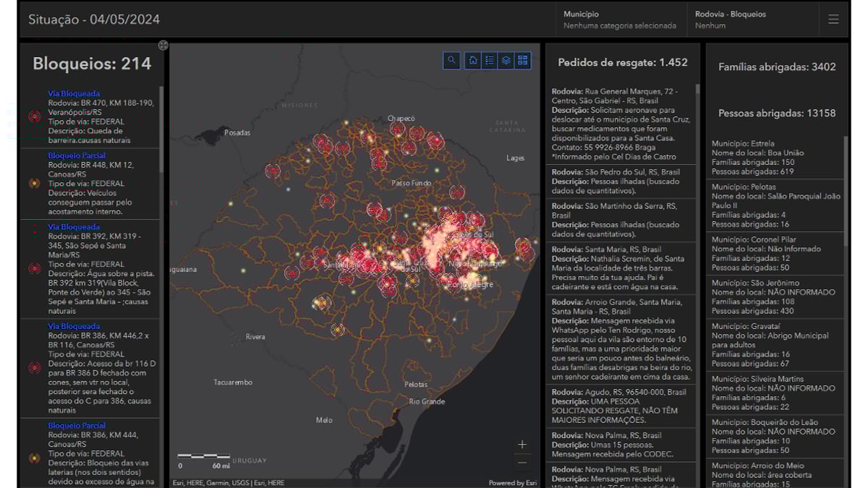
Task: Click Pelotas label on map
Action: click(416, 385)
